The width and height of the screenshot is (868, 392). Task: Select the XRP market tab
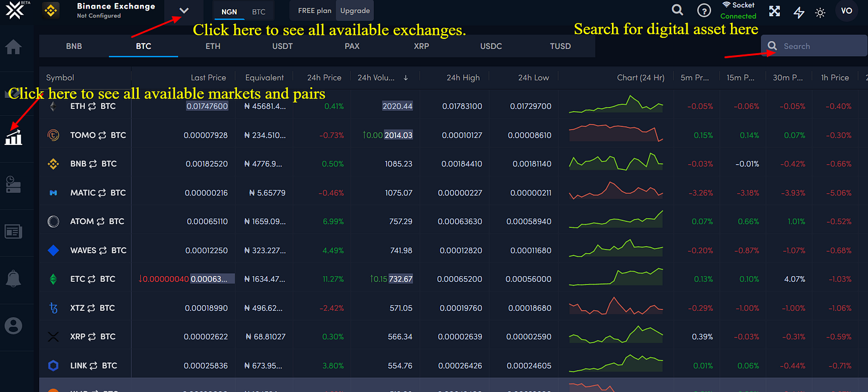421,46
